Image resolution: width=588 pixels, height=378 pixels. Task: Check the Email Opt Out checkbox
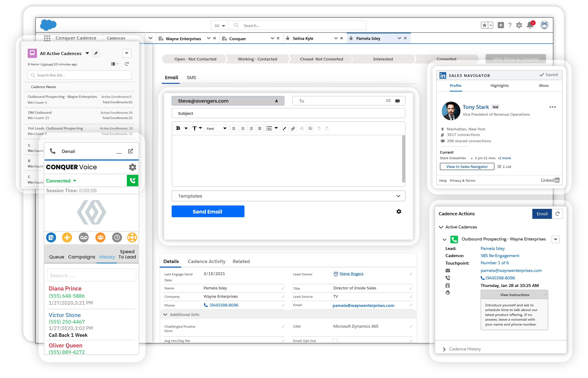335,340
